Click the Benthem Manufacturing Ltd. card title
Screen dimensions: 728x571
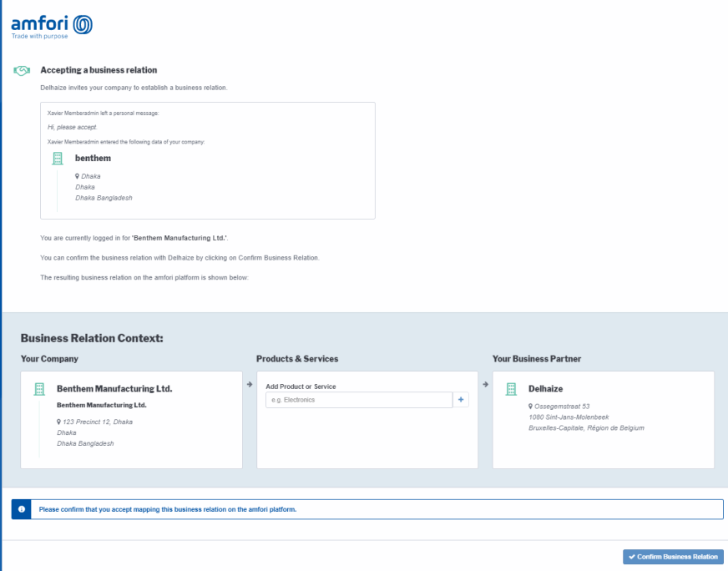coord(114,389)
